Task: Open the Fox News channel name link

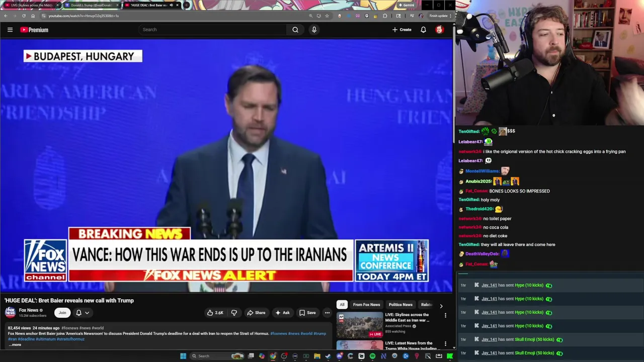Action: 29,310
